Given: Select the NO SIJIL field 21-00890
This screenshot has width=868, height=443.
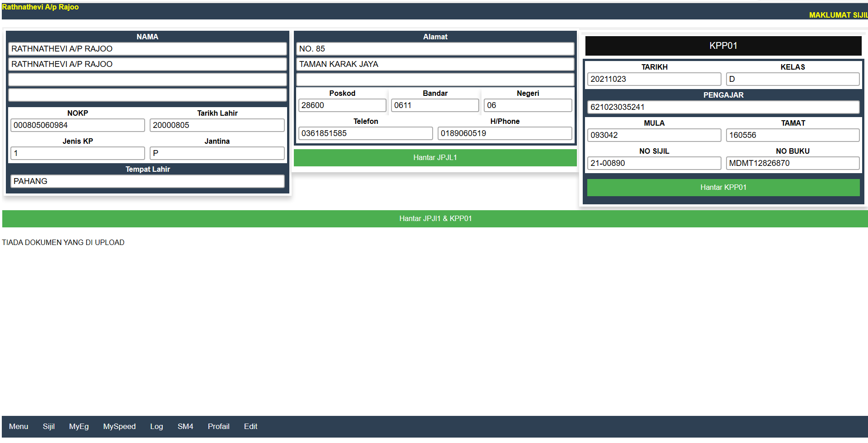Looking at the screenshot, I should pyautogui.click(x=654, y=163).
